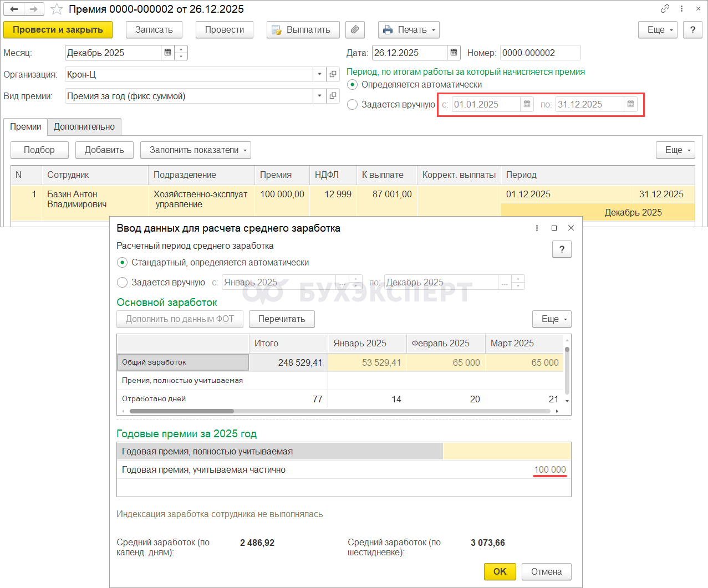Open Организация record via open-form icon
This screenshot has height=588, width=708.
pyautogui.click(x=333, y=74)
